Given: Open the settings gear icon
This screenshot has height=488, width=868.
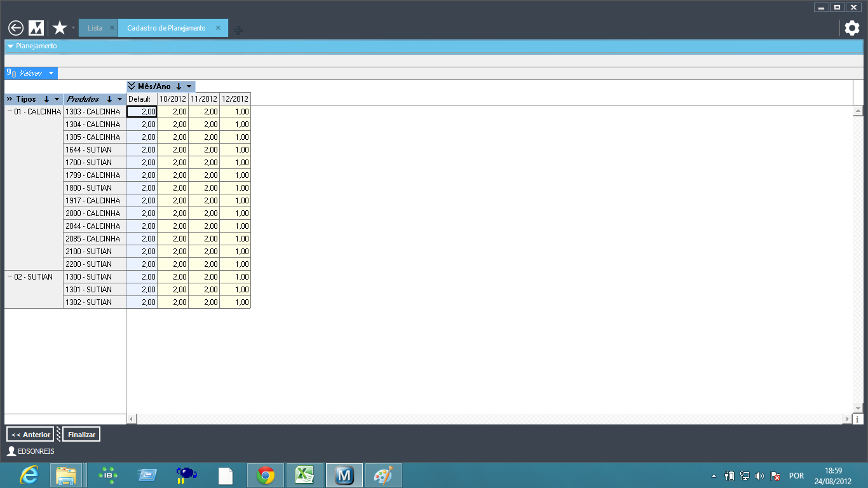Looking at the screenshot, I should [851, 28].
